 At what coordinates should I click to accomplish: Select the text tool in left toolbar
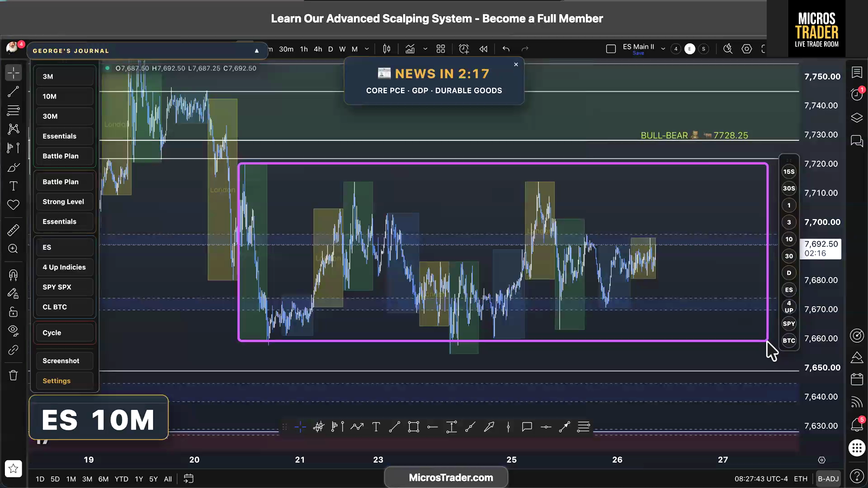(x=14, y=186)
